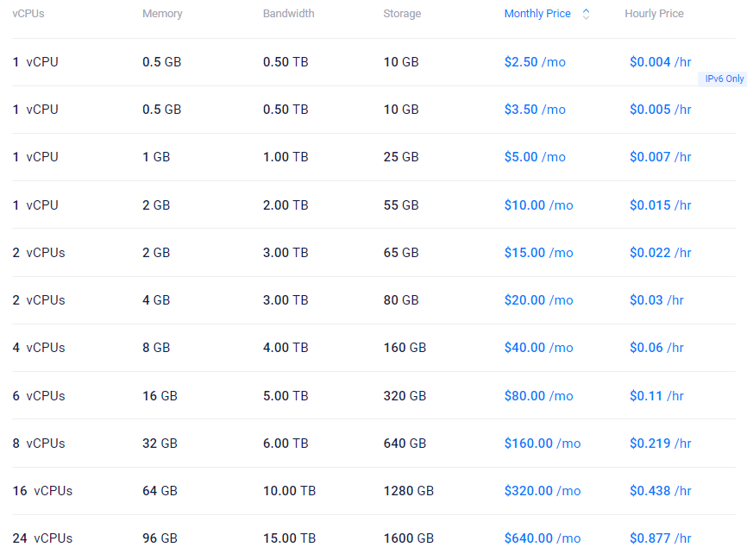
Task: Click the $0.877 /hr hourly price
Action: pyautogui.click(x=660, y=538)
